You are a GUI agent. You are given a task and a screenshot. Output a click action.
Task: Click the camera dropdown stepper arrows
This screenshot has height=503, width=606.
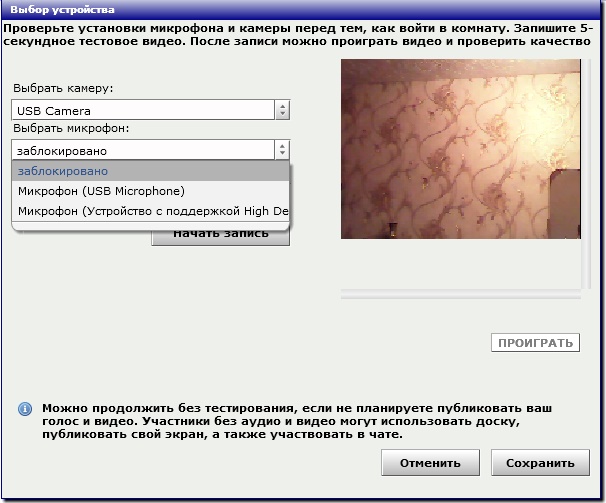pyautogui.click(x=283, y=110)
